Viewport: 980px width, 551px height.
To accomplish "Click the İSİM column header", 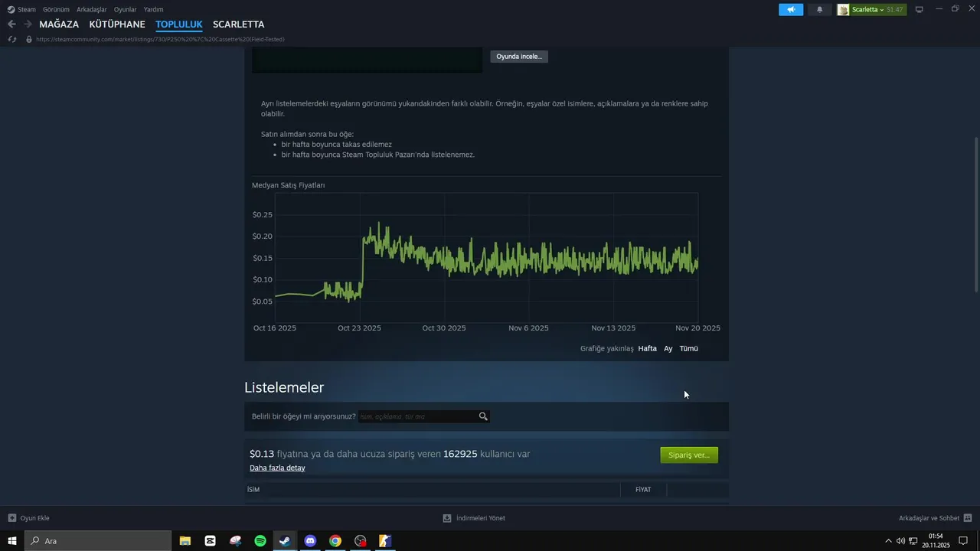I will click(x=253, y=490).
